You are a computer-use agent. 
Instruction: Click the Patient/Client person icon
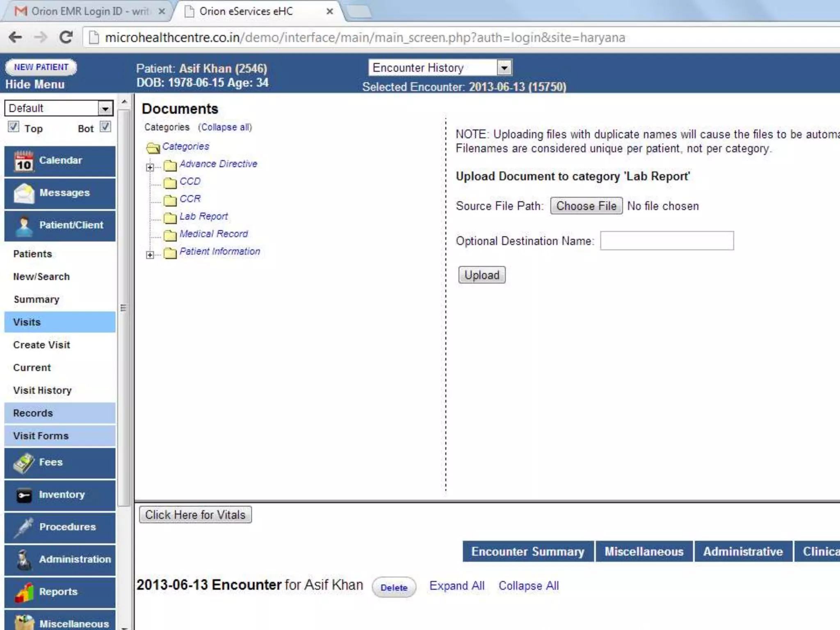tap(24, 226)
